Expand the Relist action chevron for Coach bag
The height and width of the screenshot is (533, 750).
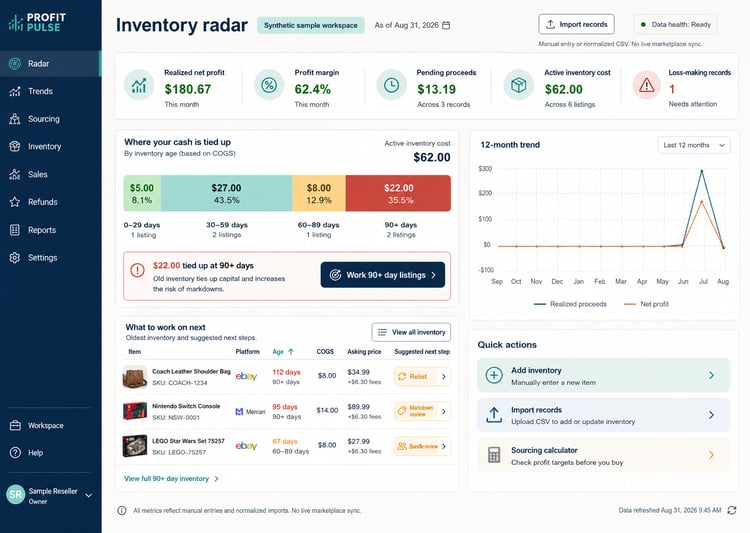[x=444, y=377]
